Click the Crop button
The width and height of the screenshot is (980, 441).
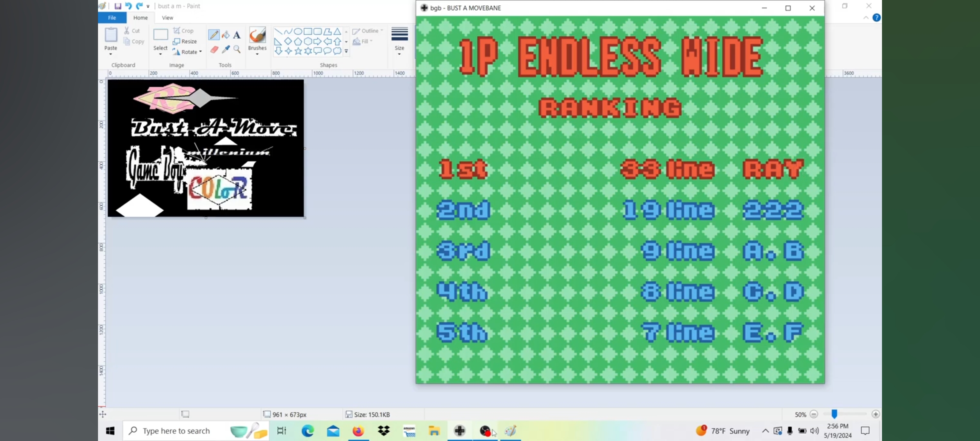pos(183,31)
